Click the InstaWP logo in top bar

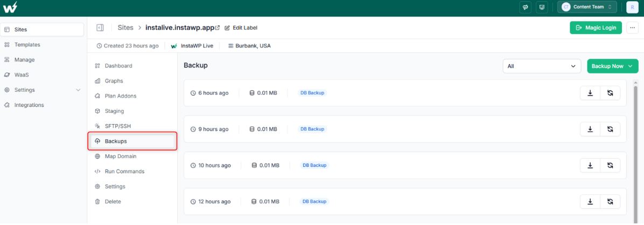click(10, 7)
